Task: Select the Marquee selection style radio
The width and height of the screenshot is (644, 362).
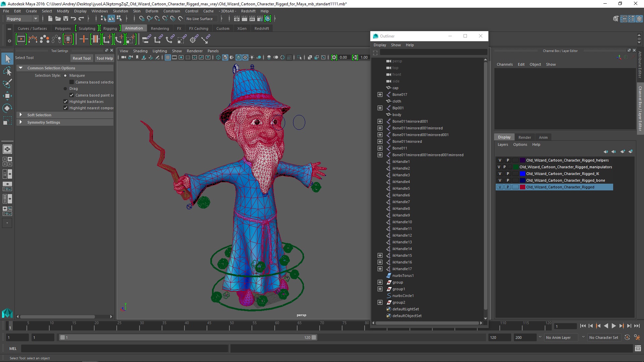Action: pos(65,76)
